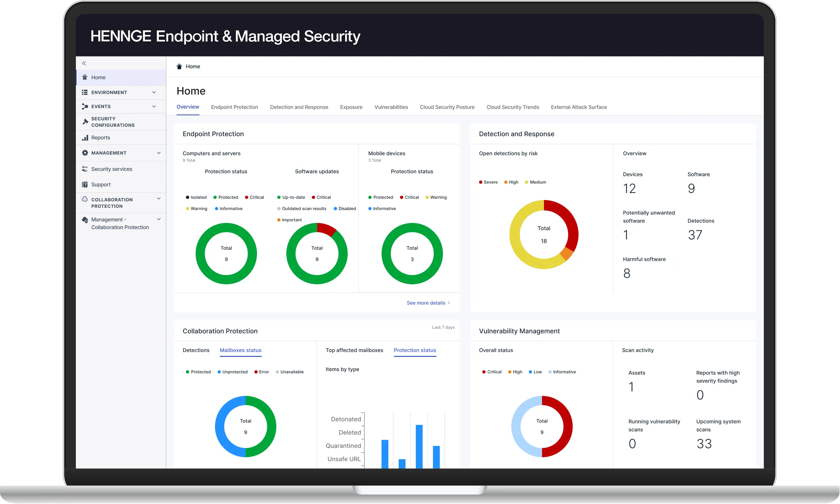840x504 pixels.
Task: Click the Environment list icon
Action: point(85,92)
